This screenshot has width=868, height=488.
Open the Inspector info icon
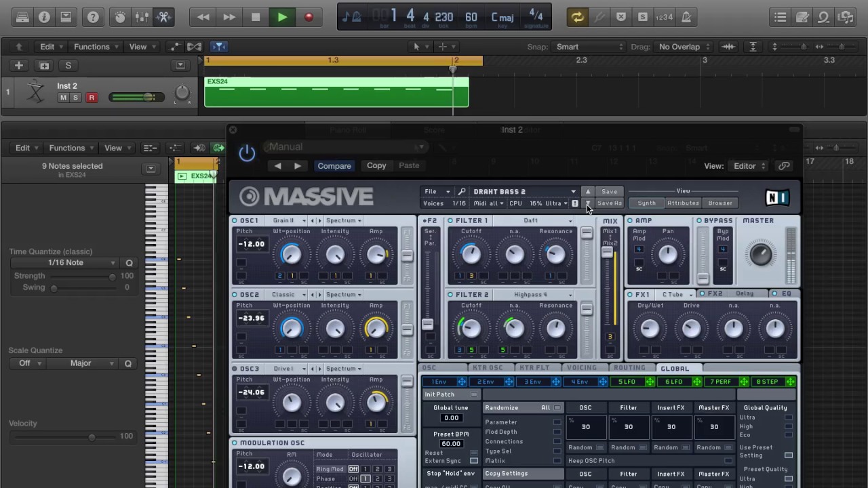click(x=44, y=17)
